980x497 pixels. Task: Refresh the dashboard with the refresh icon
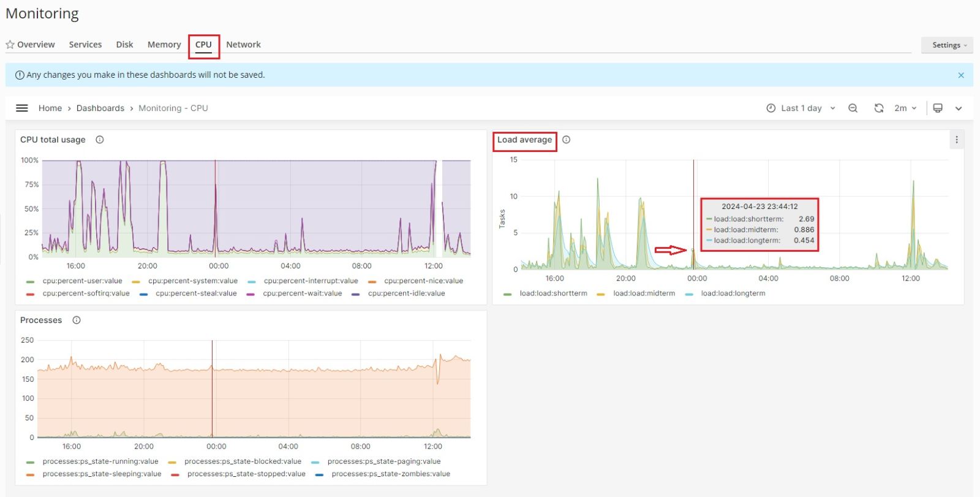879,108
